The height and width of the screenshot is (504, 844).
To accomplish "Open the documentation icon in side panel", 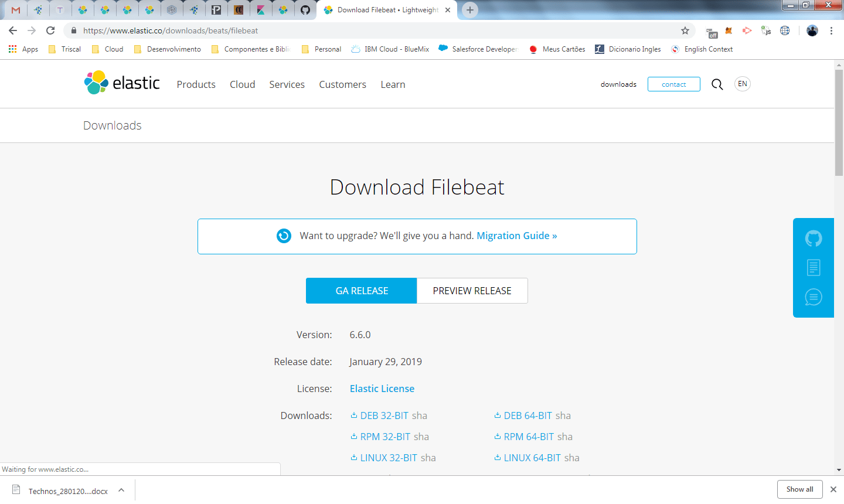I will click(x=814, y=268).
